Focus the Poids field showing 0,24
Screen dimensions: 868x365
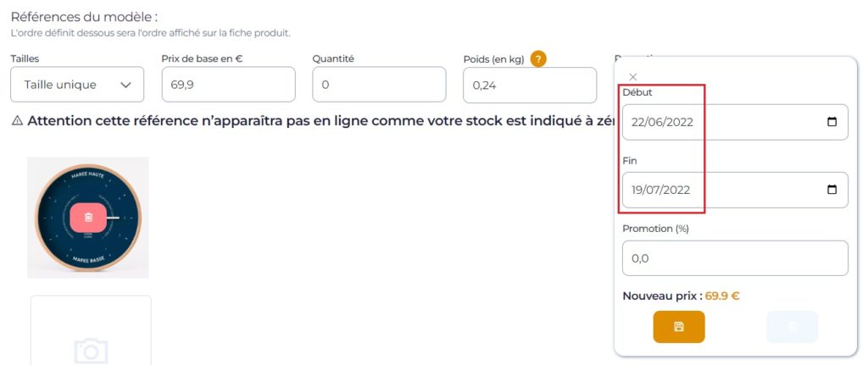click(x=530, y=86)
